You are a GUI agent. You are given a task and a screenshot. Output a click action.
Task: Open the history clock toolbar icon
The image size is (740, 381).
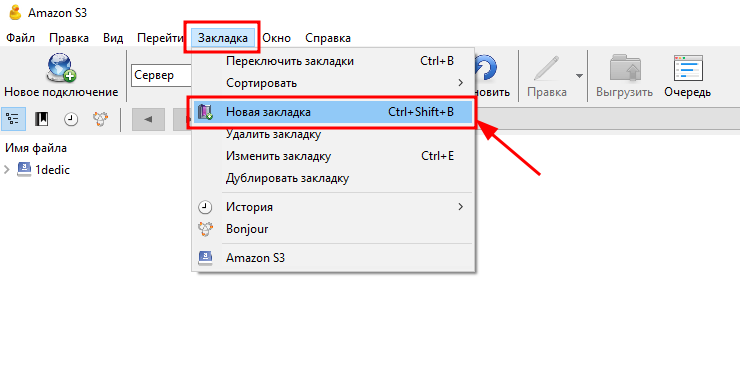pyautogui.click(x=71, y=119)
